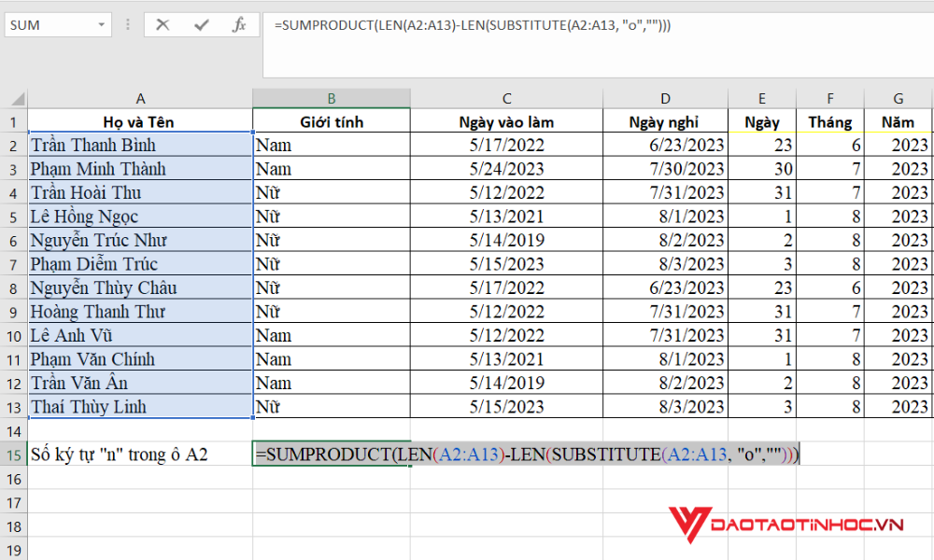Image resolution: width=934 pixels, height=560 pixels.
Task: Select column A header containing names
Action: coord(140,98)
